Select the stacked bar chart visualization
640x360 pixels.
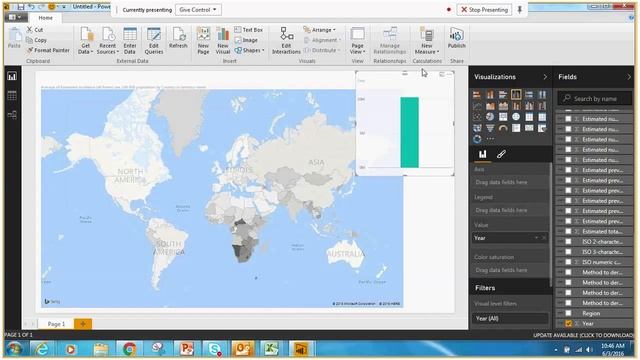(477, 95)
